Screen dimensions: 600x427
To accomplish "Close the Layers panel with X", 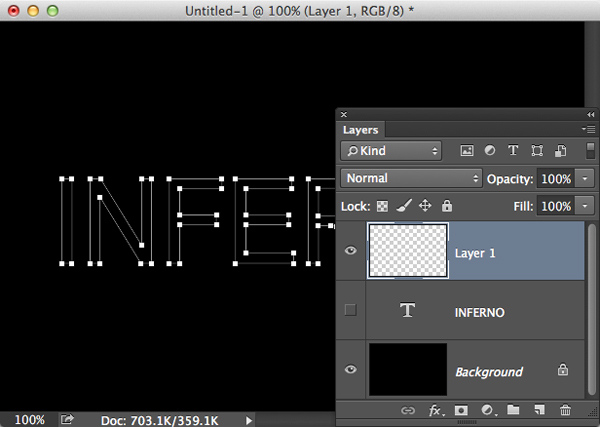I will click(344, 114).
